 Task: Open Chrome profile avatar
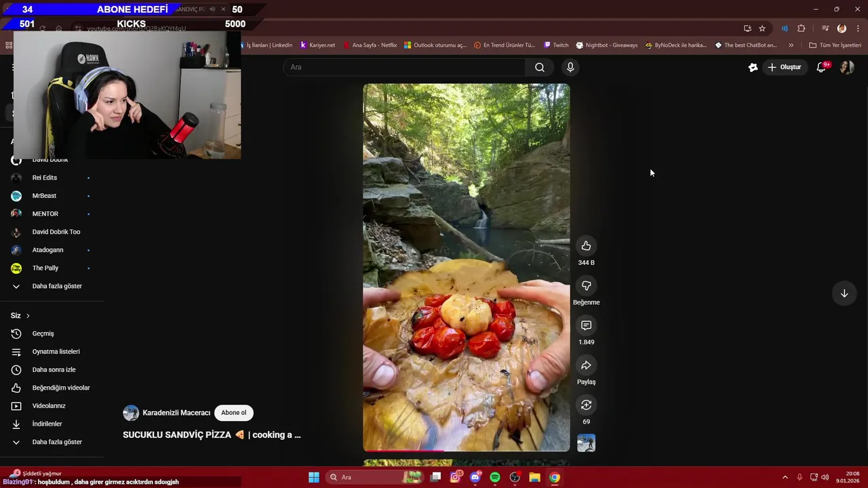(x=842, y=28)
